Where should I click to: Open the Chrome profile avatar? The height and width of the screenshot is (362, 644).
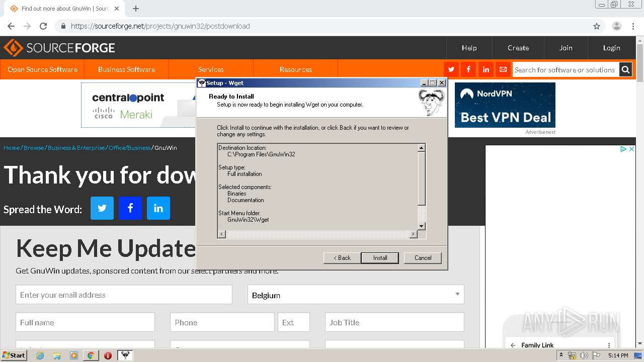(617, 26)
